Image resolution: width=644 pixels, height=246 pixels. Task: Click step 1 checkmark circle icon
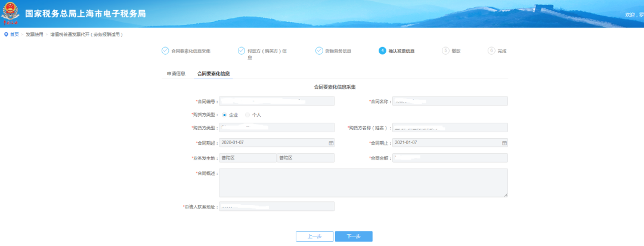(165, 51)
